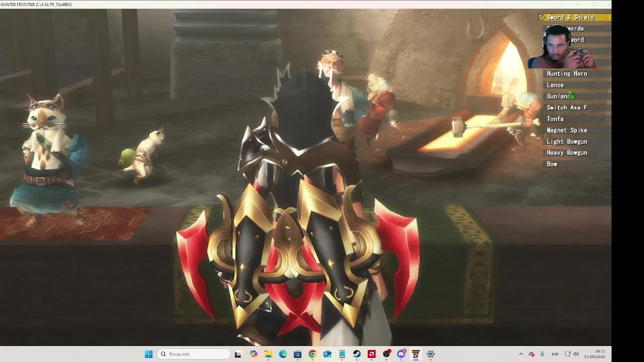Open Outlook from the taskbar
The height and width of the screenshot is (362, 644).
(x=327, y=354)
